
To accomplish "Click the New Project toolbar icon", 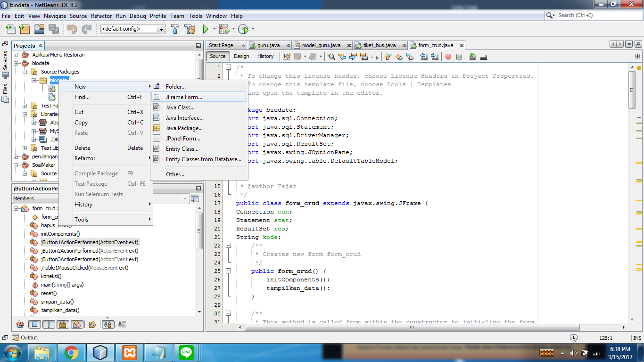I will click(x=25, y=29).
